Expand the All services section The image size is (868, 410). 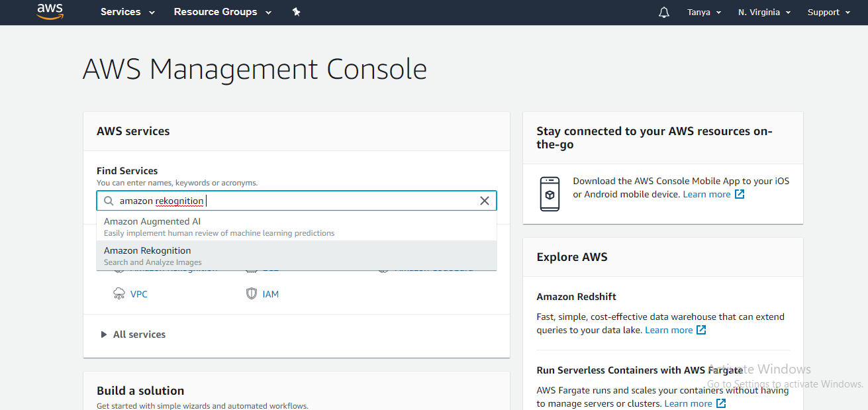132,334
